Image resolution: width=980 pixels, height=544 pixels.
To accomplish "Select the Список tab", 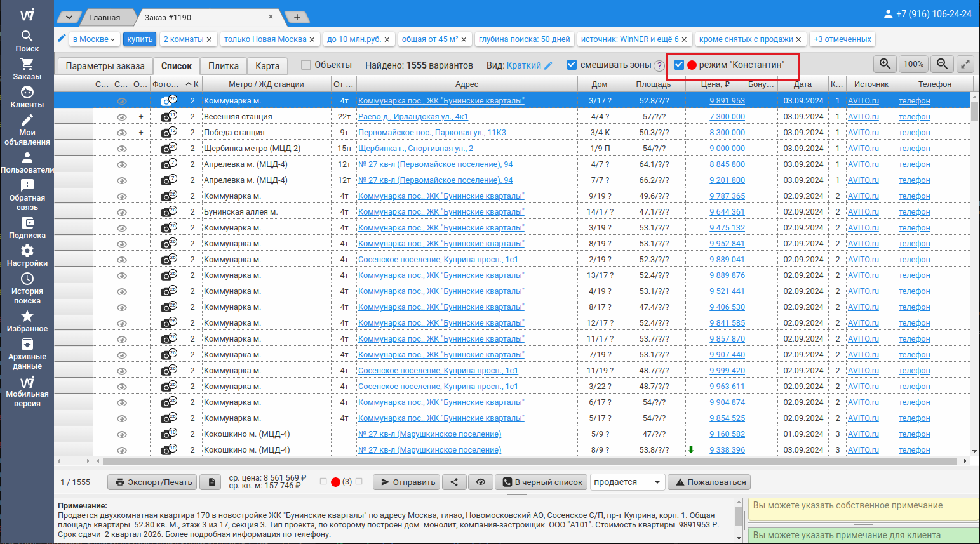I will point(177,66).
